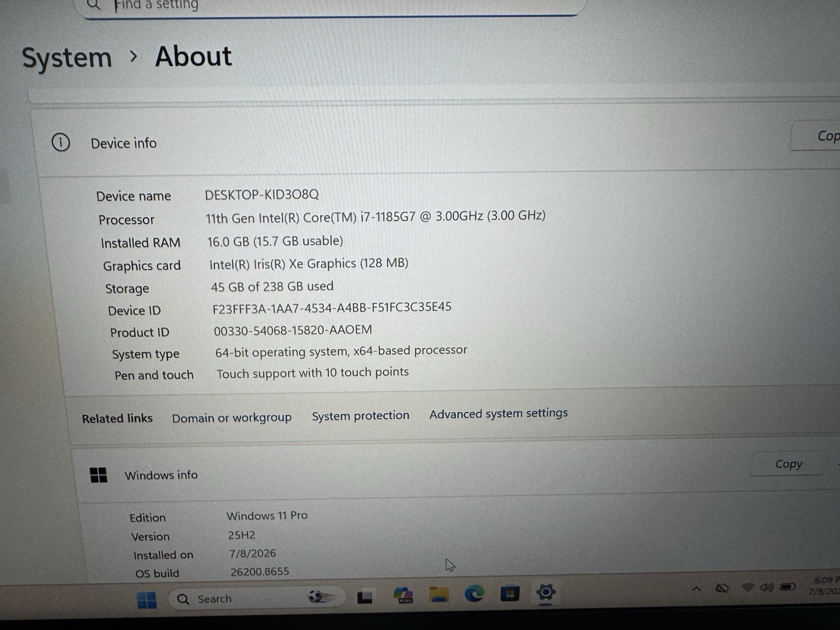Image resolution: width=840 pixels, height=630 pixels.
Task: Click the 64-bit operating system text
Action: coord(341,351)
